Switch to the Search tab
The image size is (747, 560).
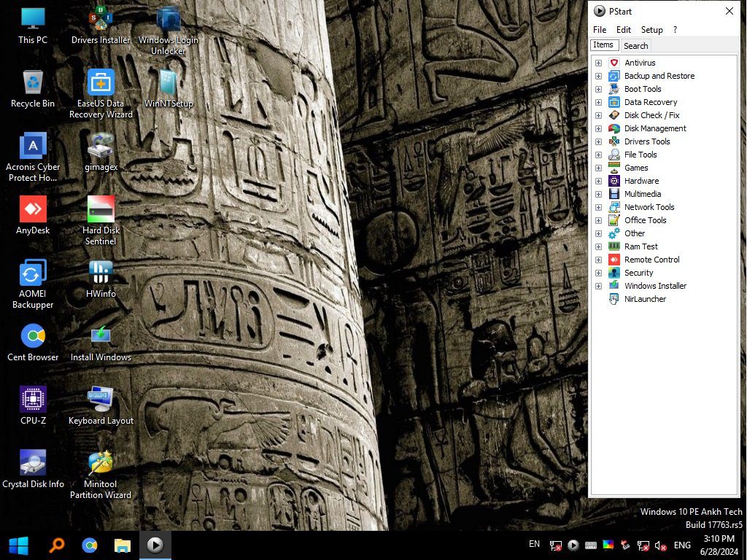[x=635, y=45]
